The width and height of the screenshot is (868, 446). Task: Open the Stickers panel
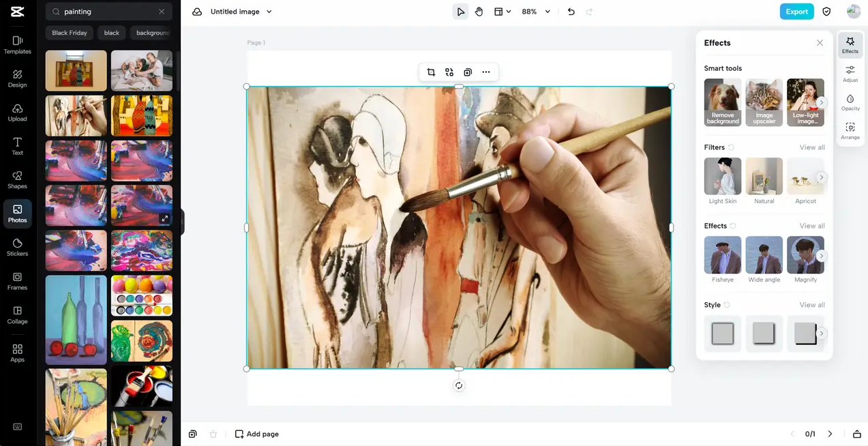(x=18, y=248)
